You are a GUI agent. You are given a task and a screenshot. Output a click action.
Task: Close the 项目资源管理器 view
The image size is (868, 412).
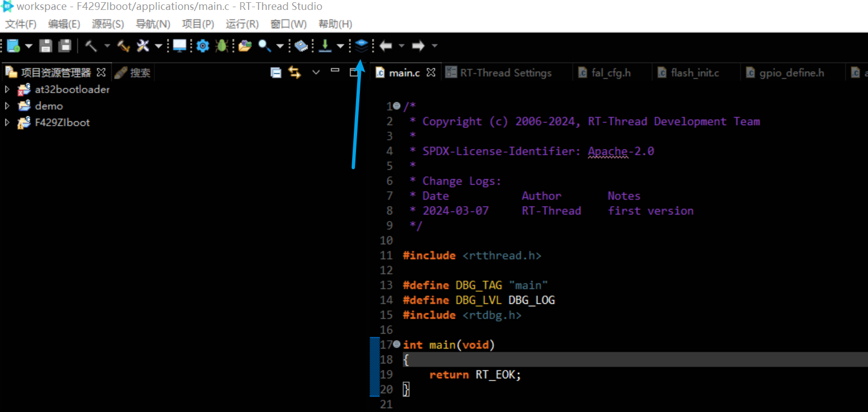tap(101, 72)
